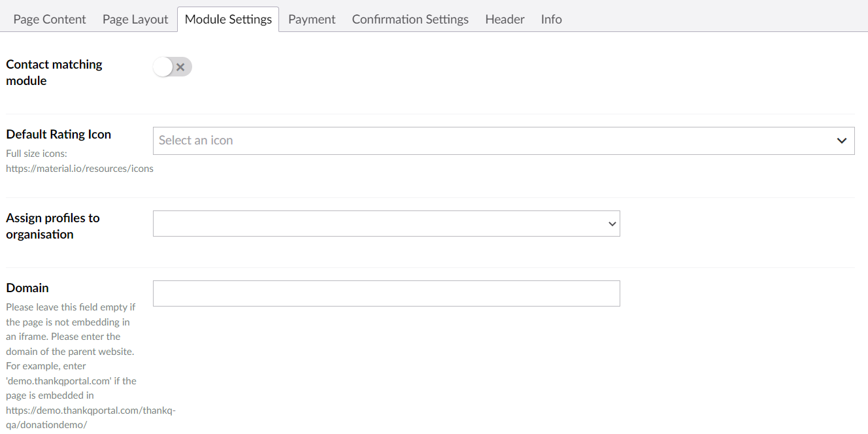Open the Info tab
Viewport: 868px width, 434px height.
[x=551, y=20]
